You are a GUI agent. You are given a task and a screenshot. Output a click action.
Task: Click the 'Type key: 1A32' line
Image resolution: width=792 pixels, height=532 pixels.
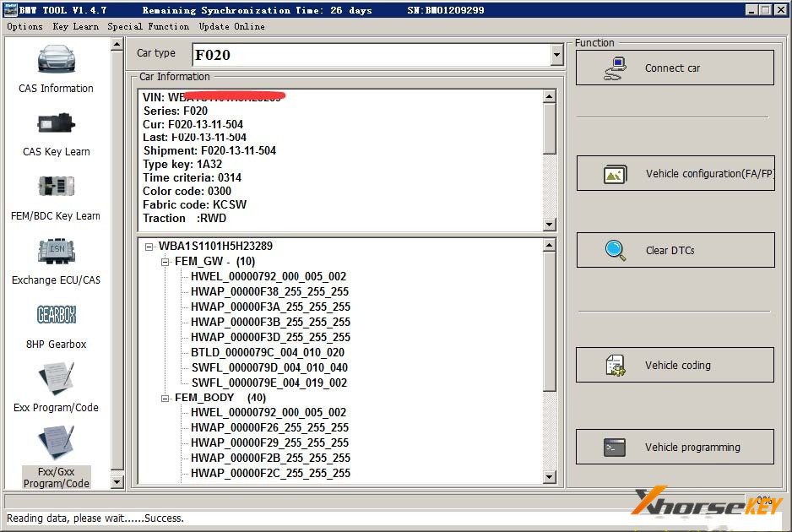click(x=182, y=164)
